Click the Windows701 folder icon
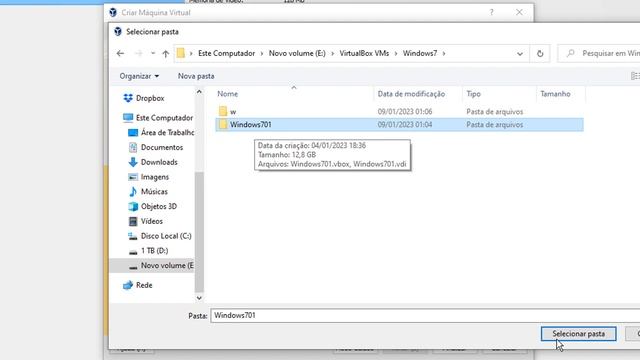 (222, 124)
